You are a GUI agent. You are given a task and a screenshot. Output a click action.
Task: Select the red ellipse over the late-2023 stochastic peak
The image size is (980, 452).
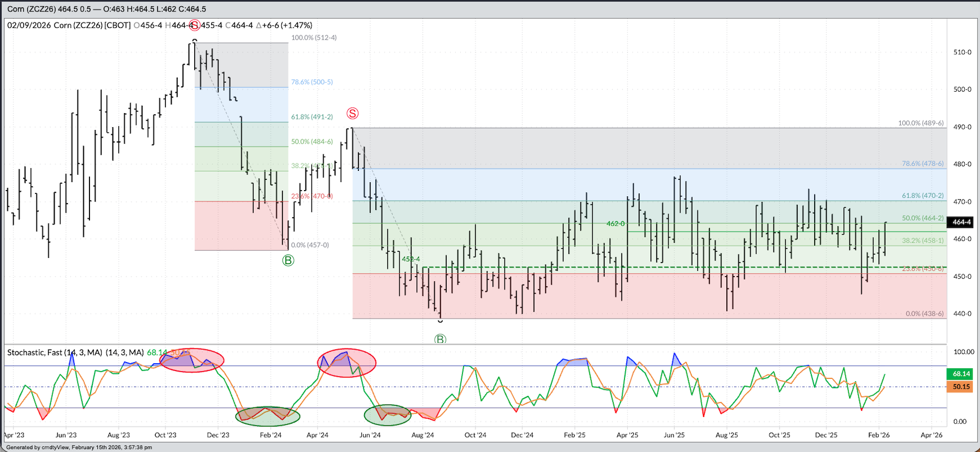tap(192, 360)
